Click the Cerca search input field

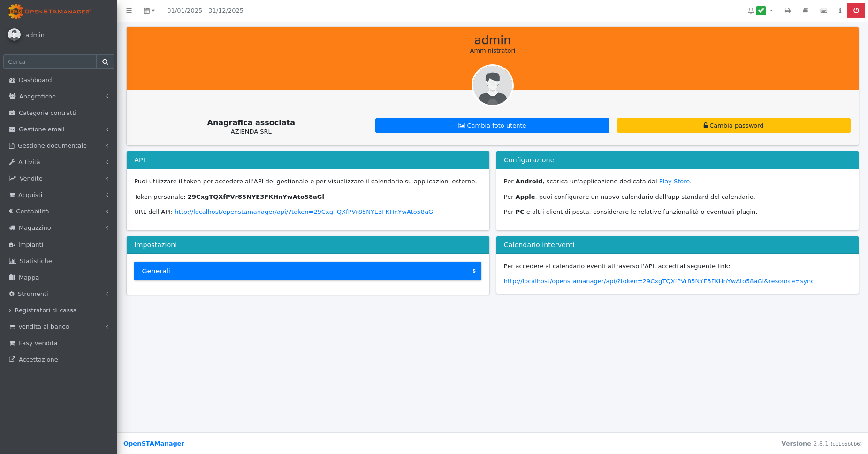(50, 61)
